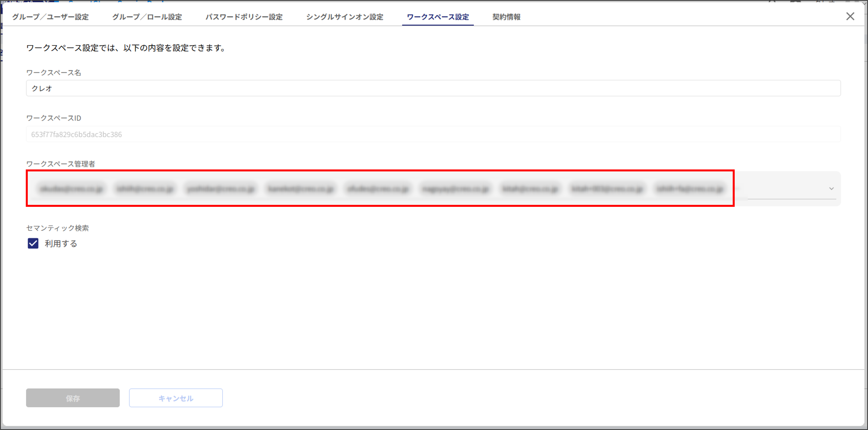Close the settings dialog with X
The height and width of the screenshot is (430, 868).
coord(850,16)
